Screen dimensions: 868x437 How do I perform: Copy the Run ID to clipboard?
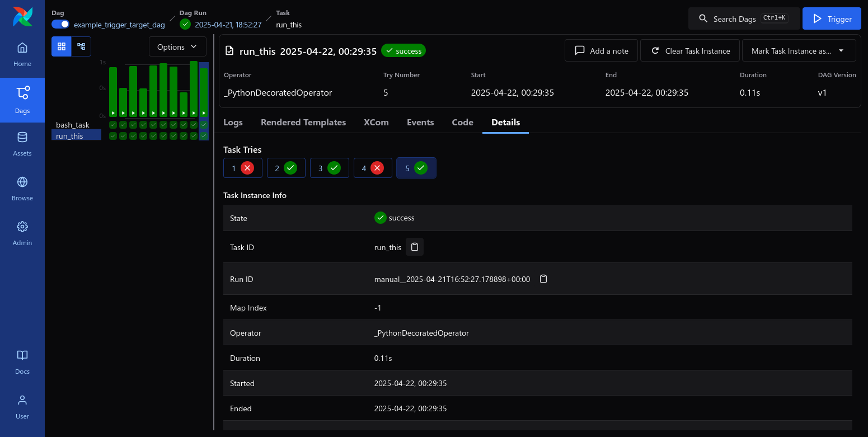click(543, 279)
